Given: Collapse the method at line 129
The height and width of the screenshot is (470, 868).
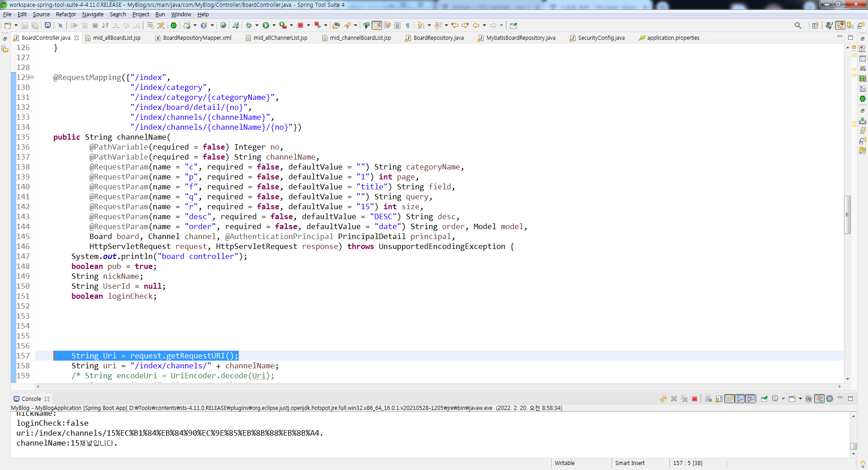Looking at the screenshot, I should (32, 77).
